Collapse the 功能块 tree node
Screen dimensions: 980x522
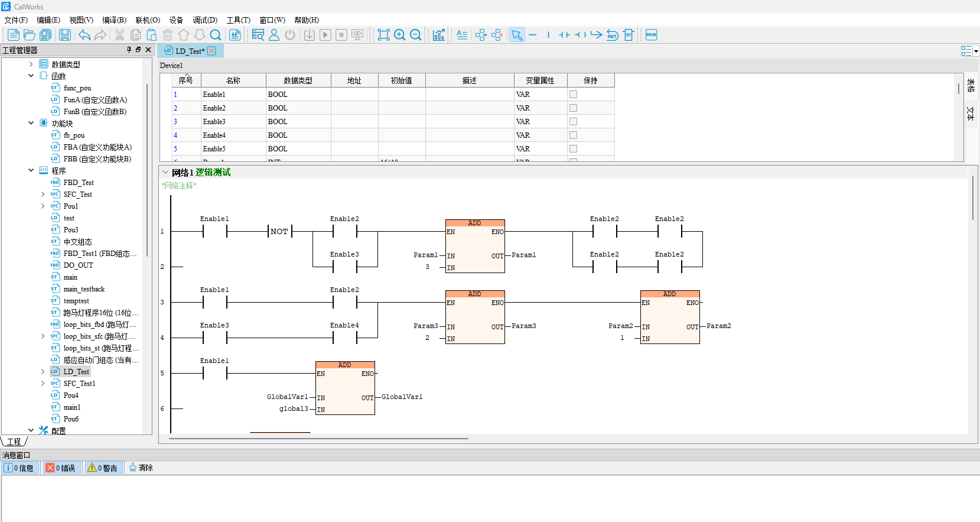tap(31, 123)
